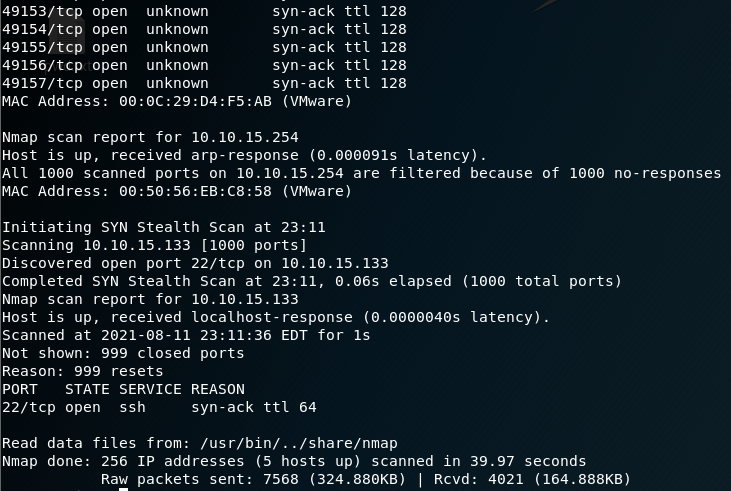Screen dimensions: 731x491
Task: Click the line about 1000 filtered ports
Action: point(361,173)
